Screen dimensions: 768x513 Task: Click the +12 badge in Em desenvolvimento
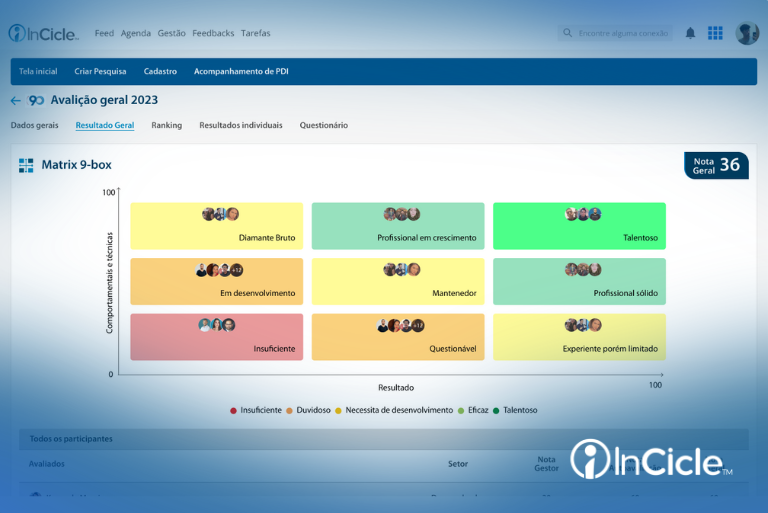pyautogui.click(x=237, y=270)
